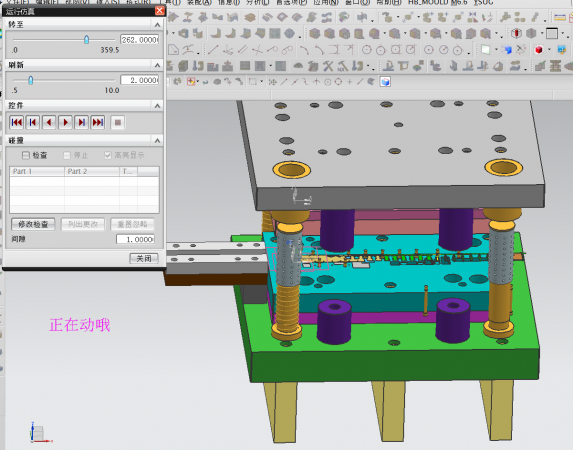Stop the simulation playback
The image size is (573, 450).
point(118,122)
